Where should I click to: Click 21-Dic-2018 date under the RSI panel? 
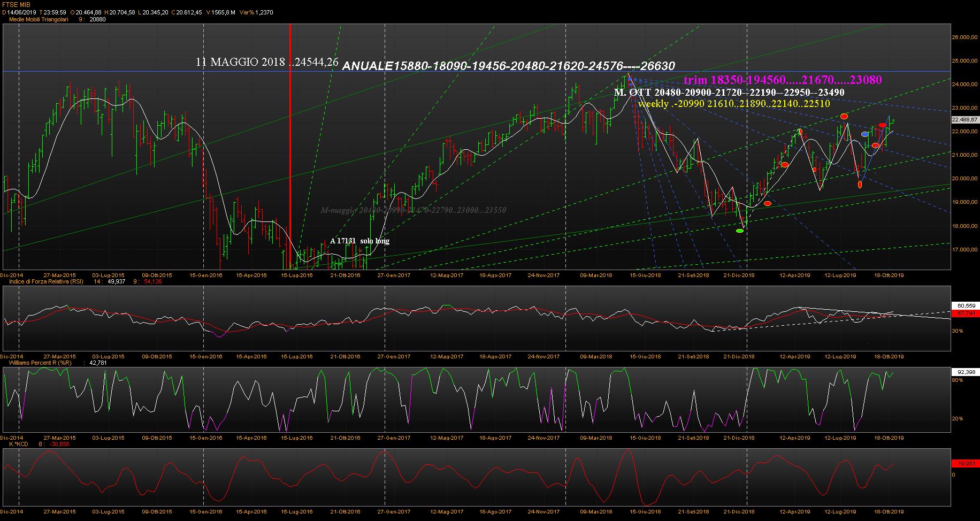(739, 356)
